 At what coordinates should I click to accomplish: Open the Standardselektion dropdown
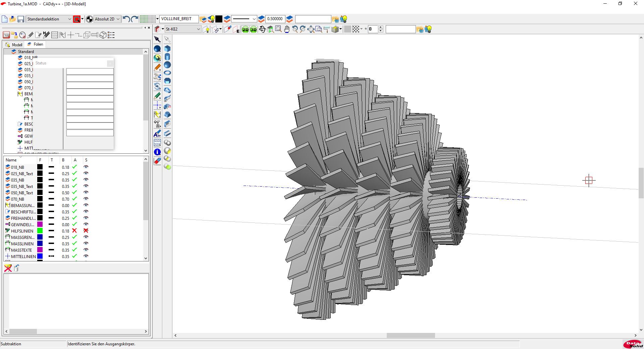pos(69,19)
